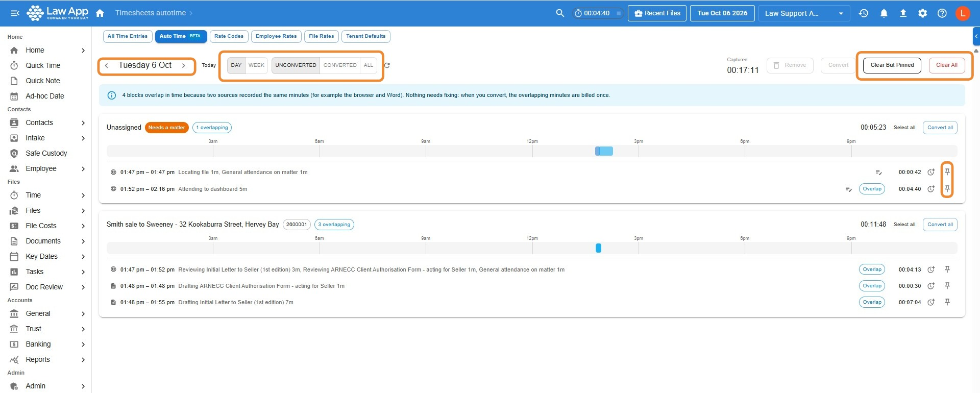
Task: Select all in the Unassigned group
Action: coord(904,128)
